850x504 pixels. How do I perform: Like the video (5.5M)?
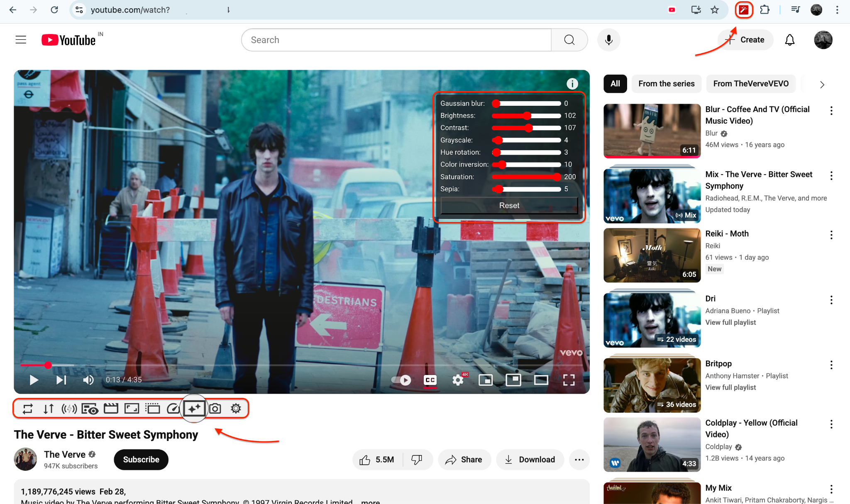(x=377, y=460)
